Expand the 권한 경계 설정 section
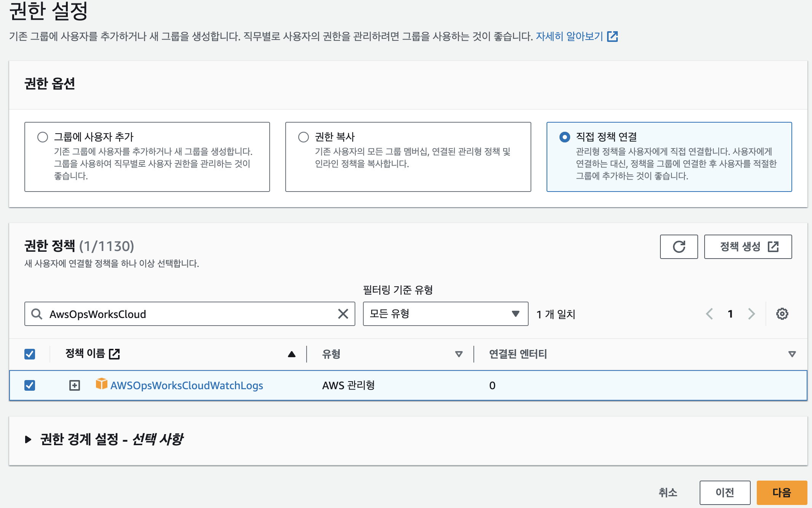The image size is (812, 508). click(28, 439)
